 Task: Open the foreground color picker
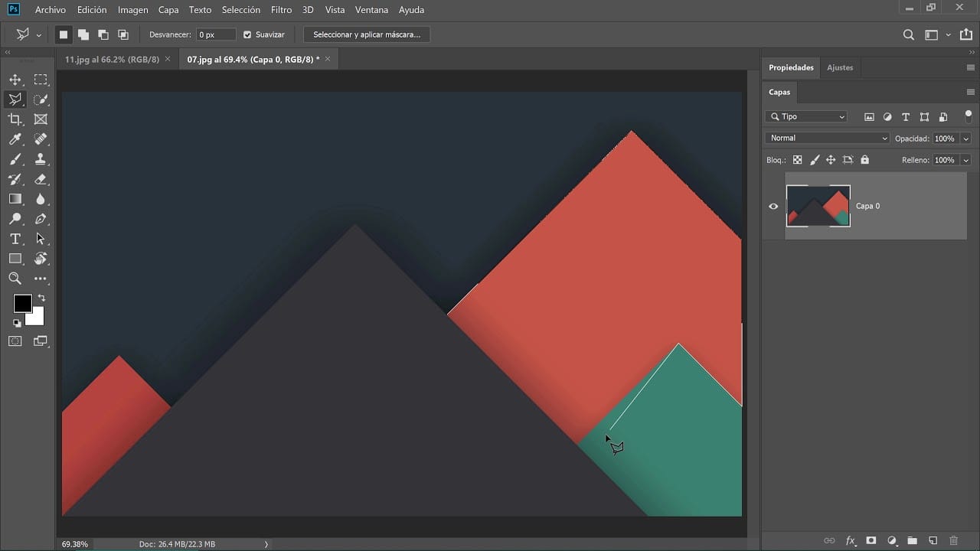coord(22,303)
